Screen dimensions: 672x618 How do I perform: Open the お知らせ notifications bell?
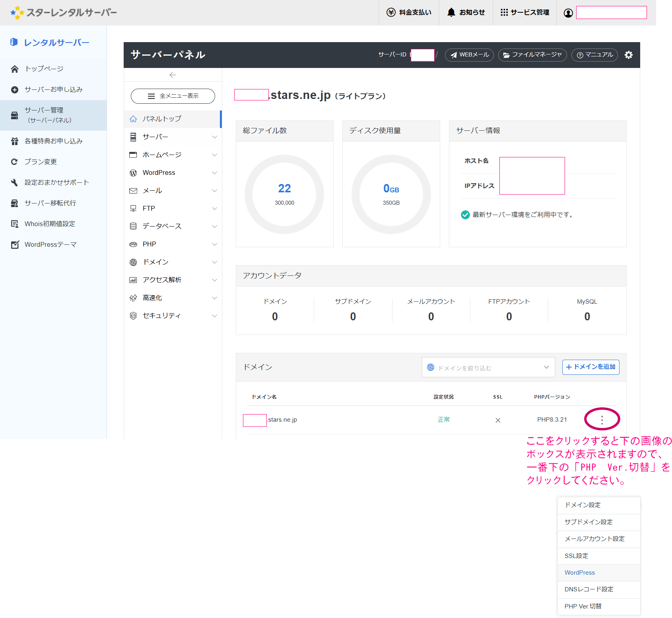tap(466, 12)
